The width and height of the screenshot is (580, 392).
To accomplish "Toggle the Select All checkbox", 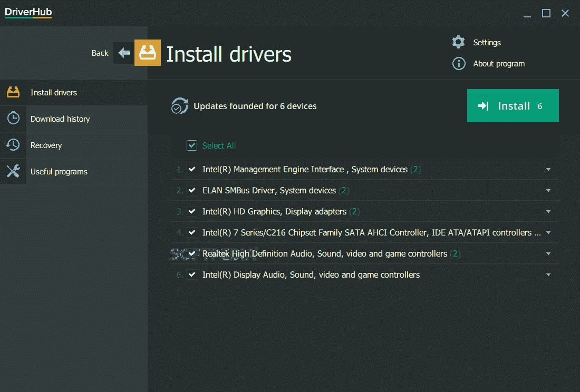I will [x=191, y=145].
